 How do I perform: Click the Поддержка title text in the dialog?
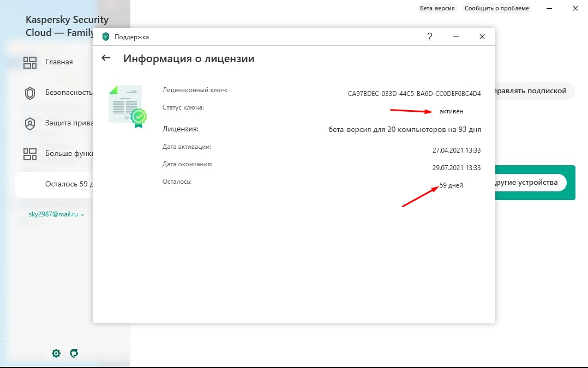131,37
